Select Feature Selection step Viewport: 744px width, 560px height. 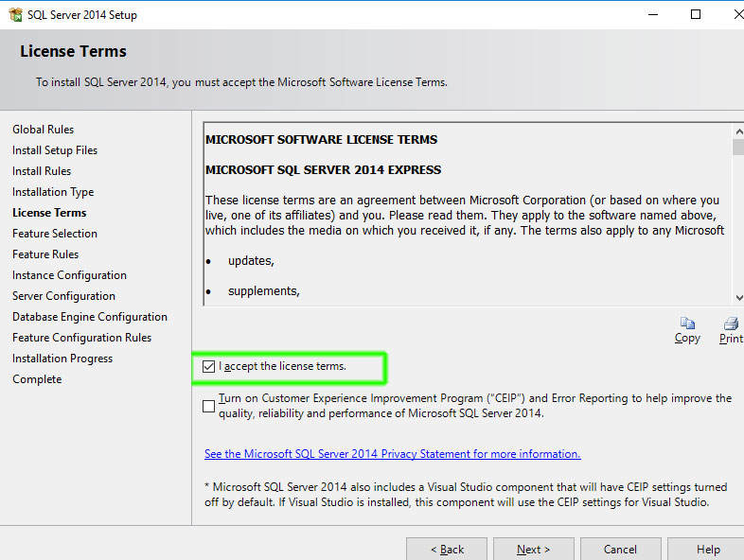click(55, 234)
